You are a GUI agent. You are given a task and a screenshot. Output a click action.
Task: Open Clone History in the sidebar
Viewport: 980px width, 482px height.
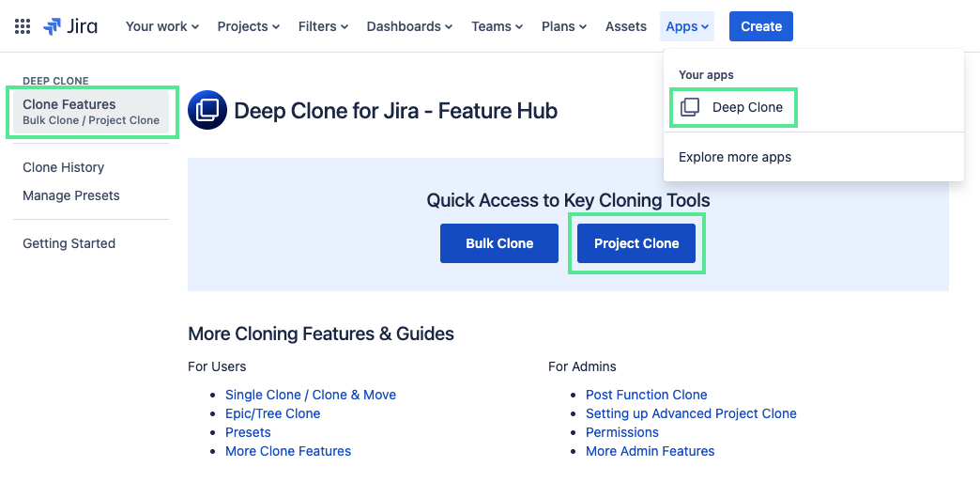coord(64,167)
